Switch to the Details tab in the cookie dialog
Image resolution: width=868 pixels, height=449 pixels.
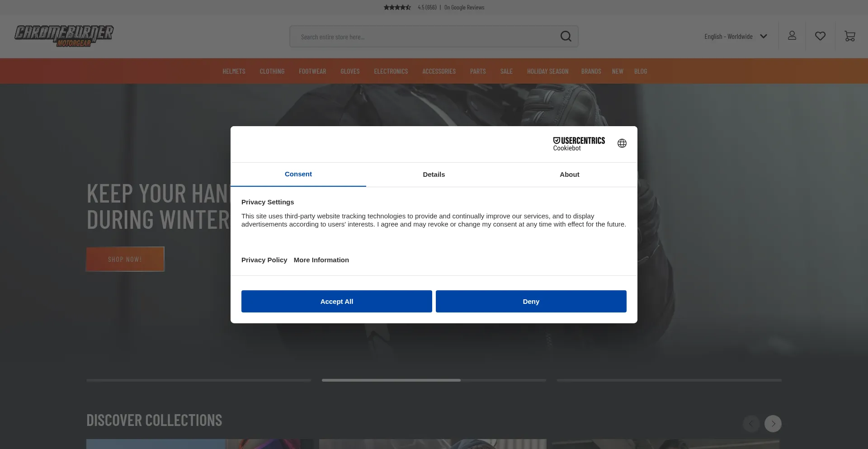click(x=434, y=175)
